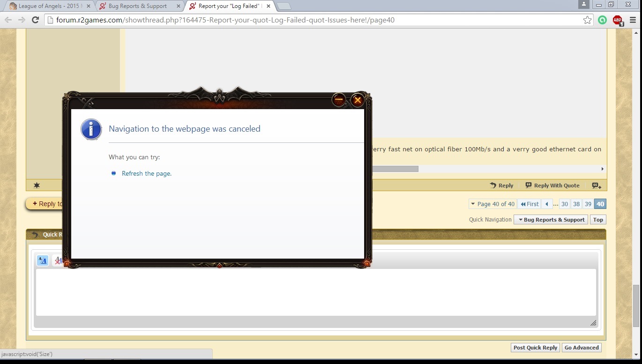Click the Chrome user profile icon

click(x=583, y=5)
